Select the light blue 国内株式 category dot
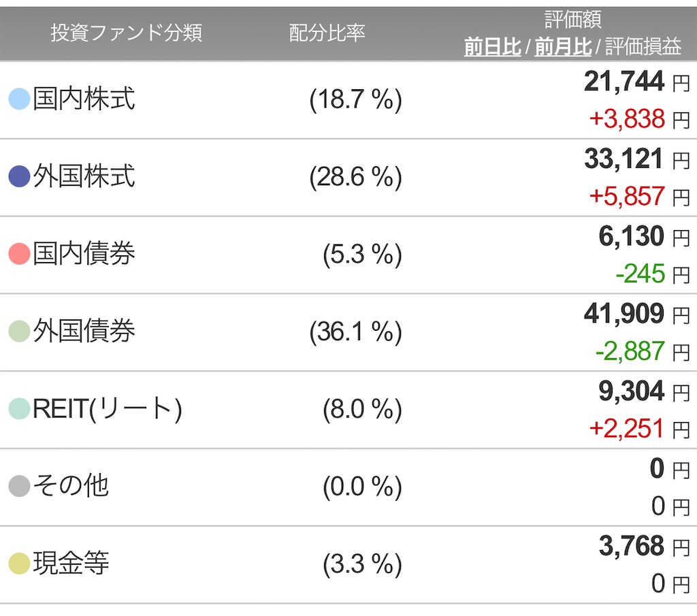 (18, 99)
